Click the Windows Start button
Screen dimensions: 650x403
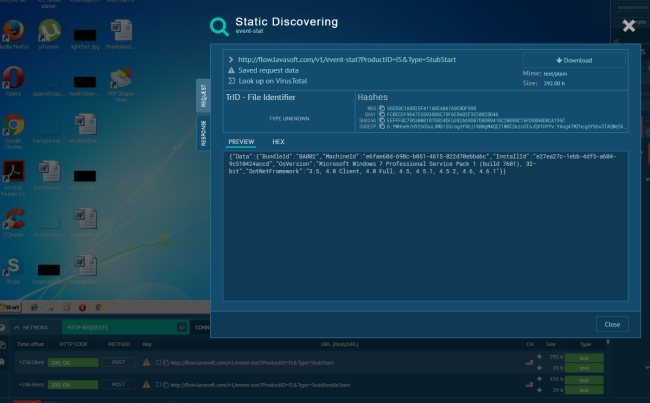tap(11, 307)
